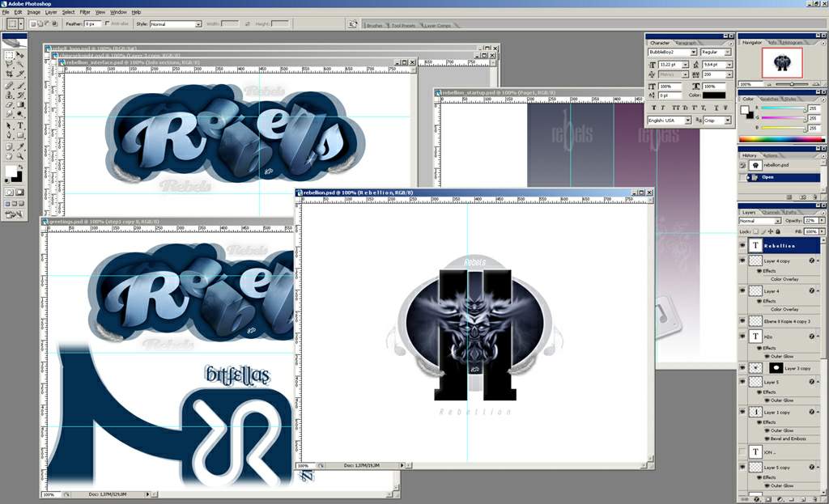Click the Faux Bold style button
This screenshot has height=504, width=829.
tap(654, 108)
